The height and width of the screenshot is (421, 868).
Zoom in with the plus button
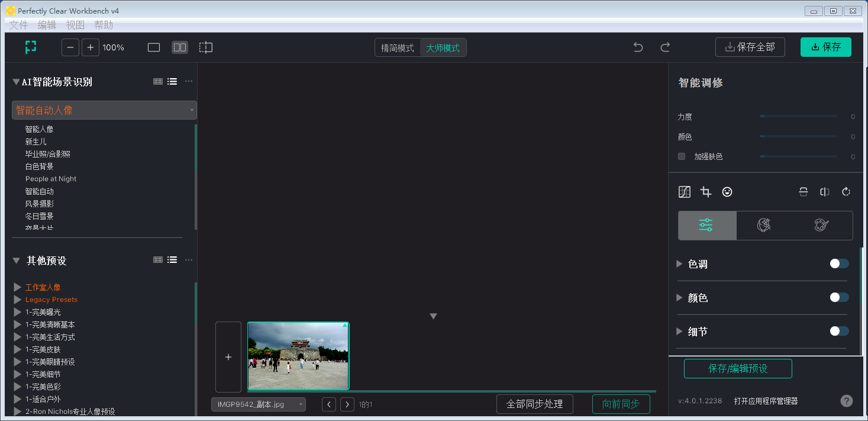tap(90, 47)
